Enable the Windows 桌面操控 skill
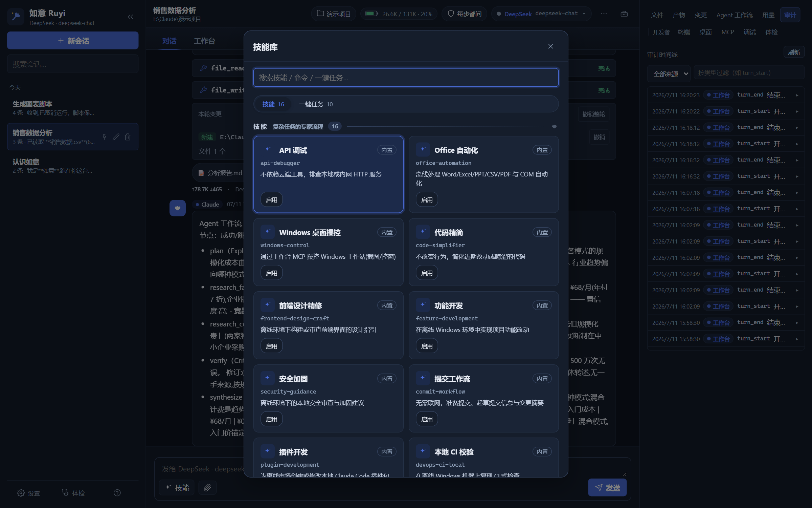Viewport: 812px width, 508px height. (x=271, y=273)
